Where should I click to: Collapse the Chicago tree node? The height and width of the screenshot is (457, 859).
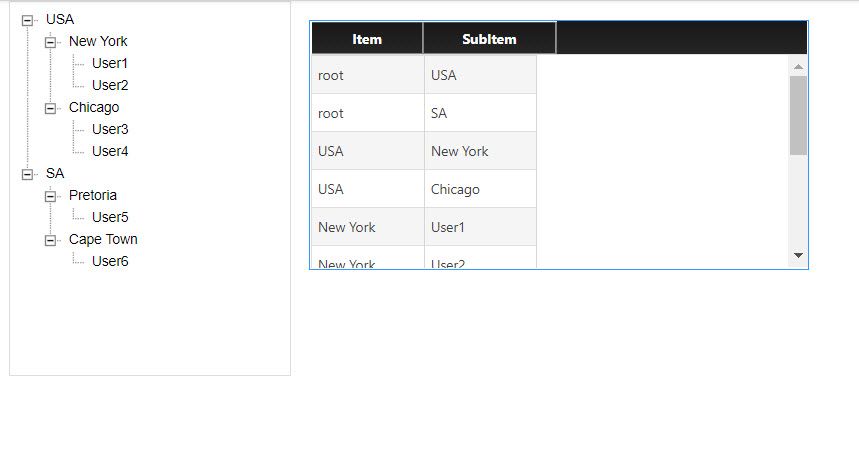tap(50, 108)
